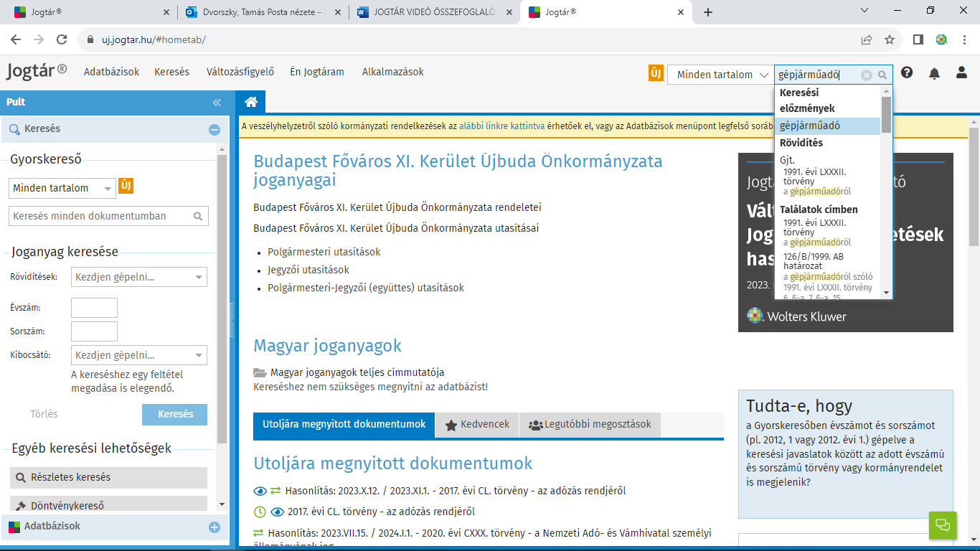Click the Évszám input field
This screenshot has height=551, width=980.
coord(94,308)
